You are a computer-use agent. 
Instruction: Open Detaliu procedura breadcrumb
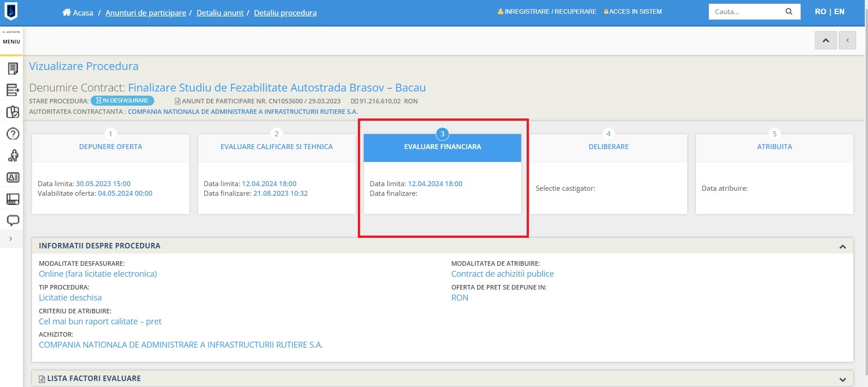click(285, 13)
